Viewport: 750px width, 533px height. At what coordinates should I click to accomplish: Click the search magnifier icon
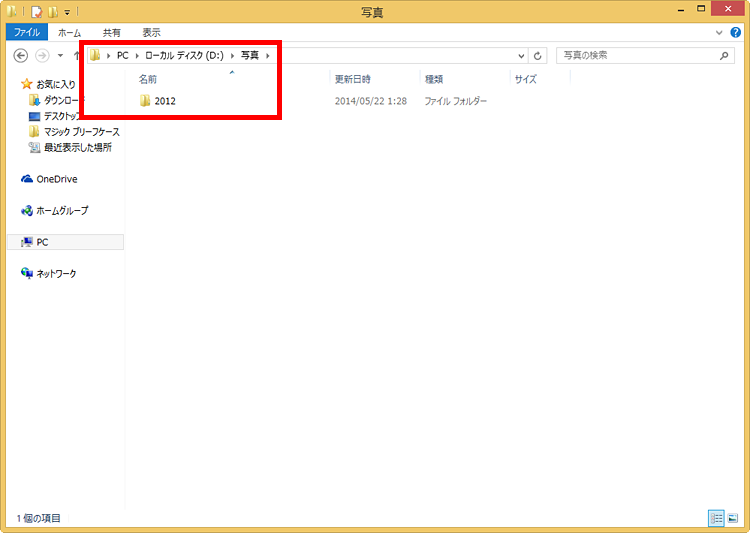click(724, 56)
